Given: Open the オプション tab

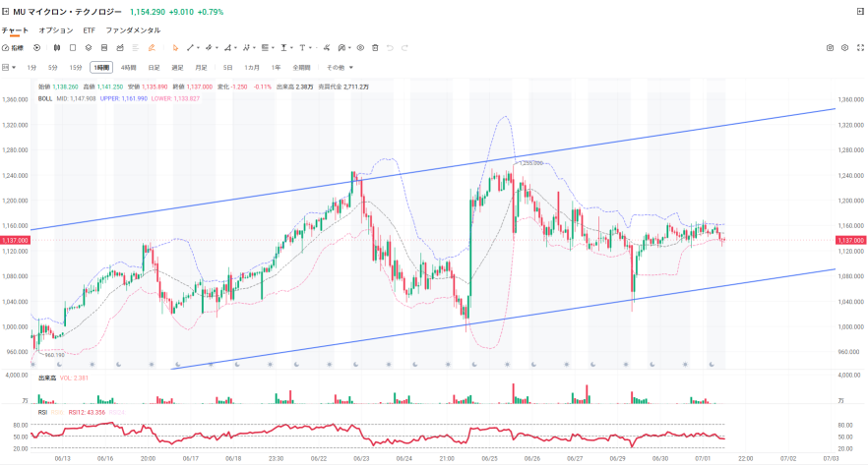Looking at the screenshot, I should 56,30.
